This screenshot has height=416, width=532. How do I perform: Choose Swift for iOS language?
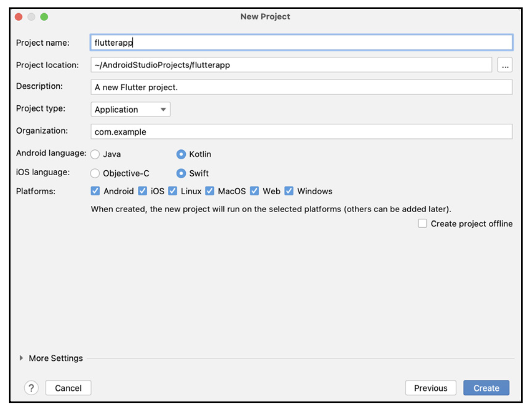181,173
